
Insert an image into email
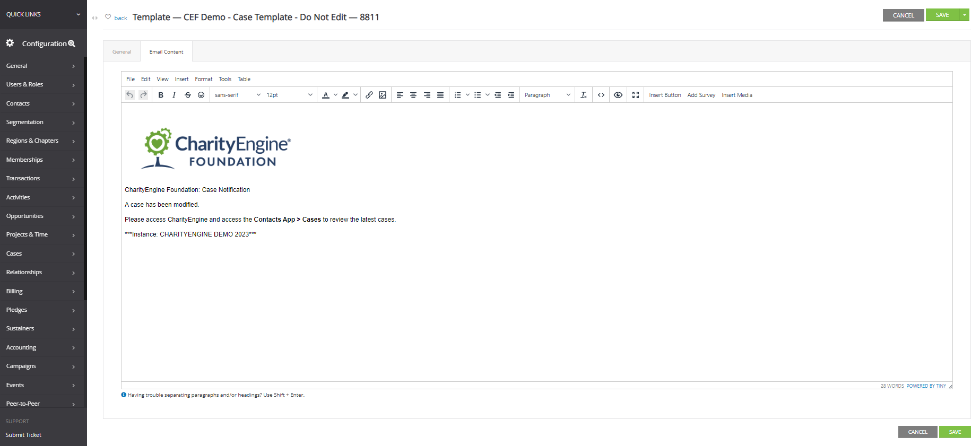pyautogui.click(x=383, y=95)
